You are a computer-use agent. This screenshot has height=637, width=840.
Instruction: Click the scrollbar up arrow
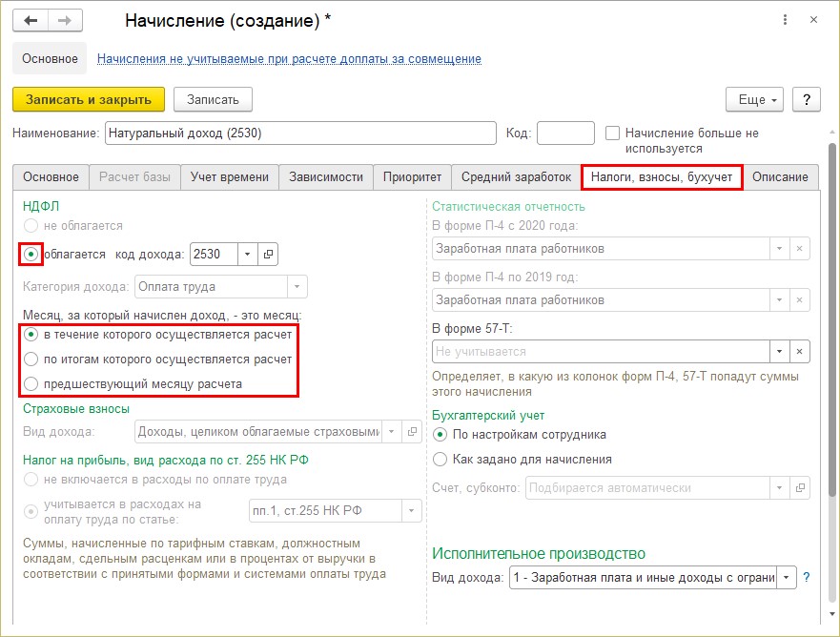pos(831,132)
